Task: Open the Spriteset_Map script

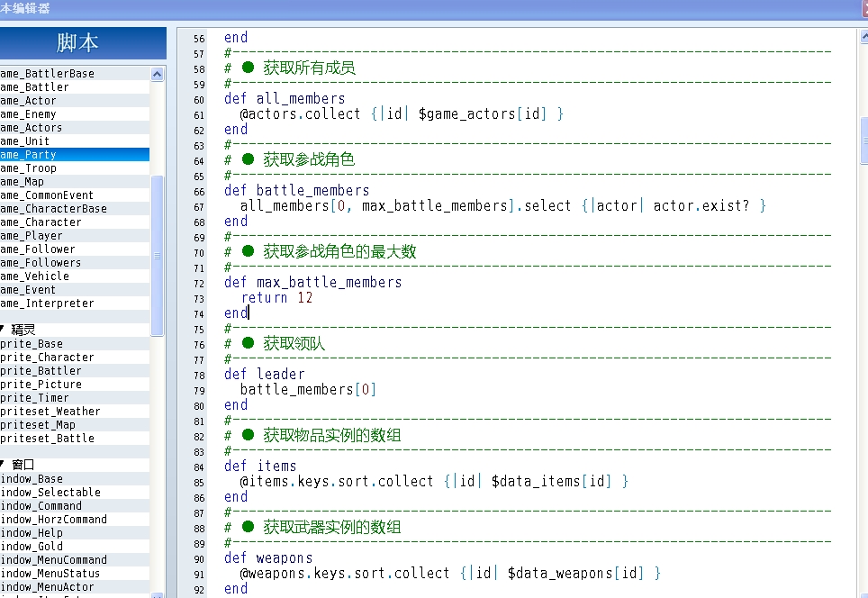Action: click(x=75, y=425)
